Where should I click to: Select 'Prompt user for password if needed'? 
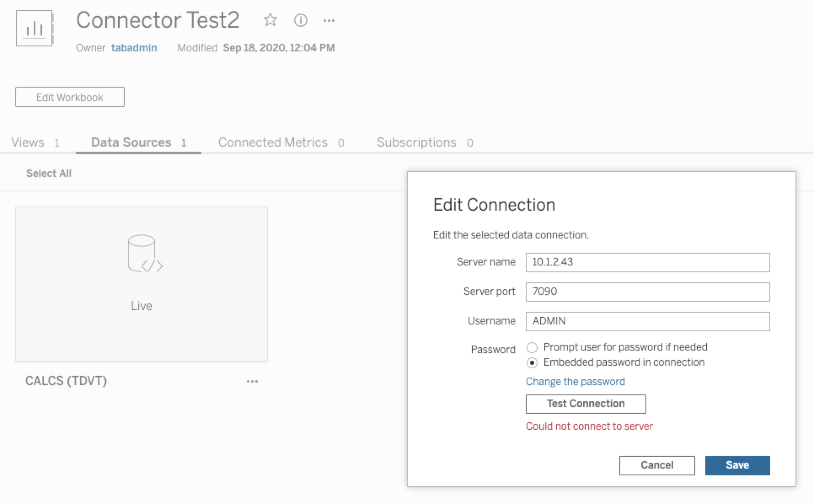[533, 347]
